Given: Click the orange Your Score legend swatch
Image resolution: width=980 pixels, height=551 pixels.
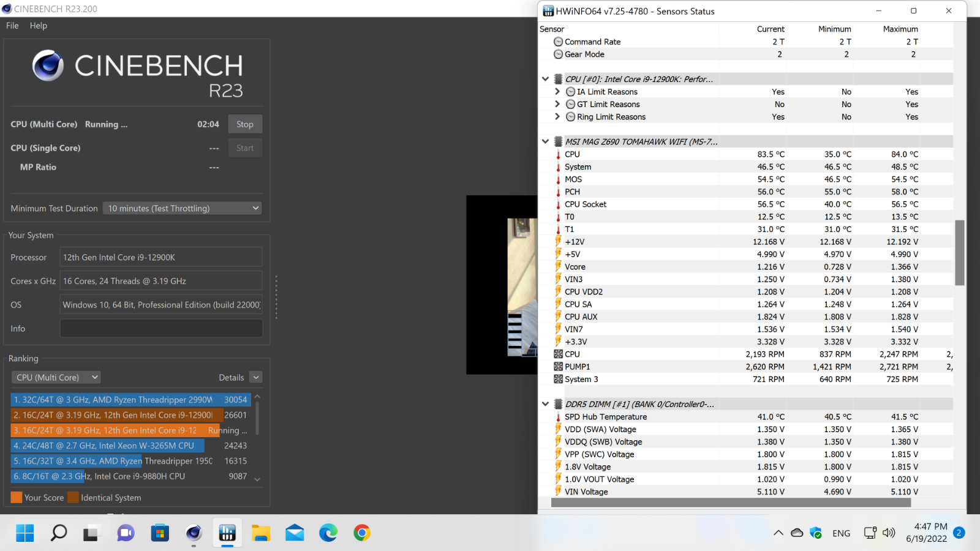Looking at the screenshot, I should [17, 498].
